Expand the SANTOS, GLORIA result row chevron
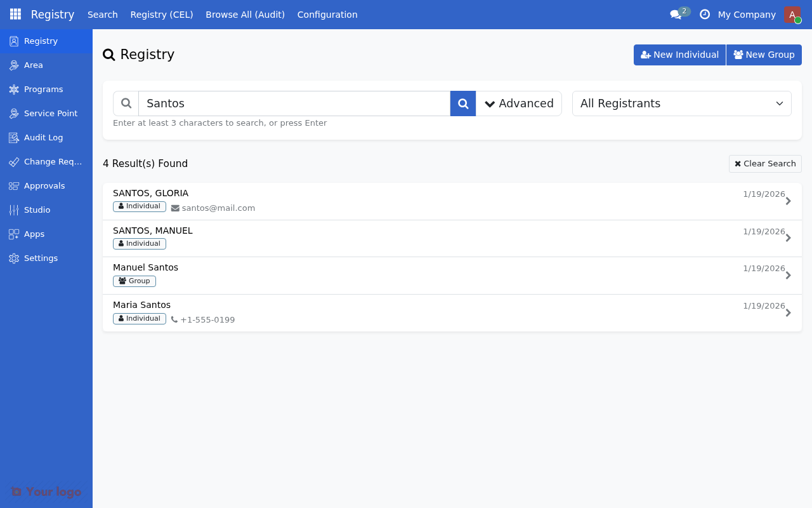The image size is (812, 508). (x=788, y=201)
